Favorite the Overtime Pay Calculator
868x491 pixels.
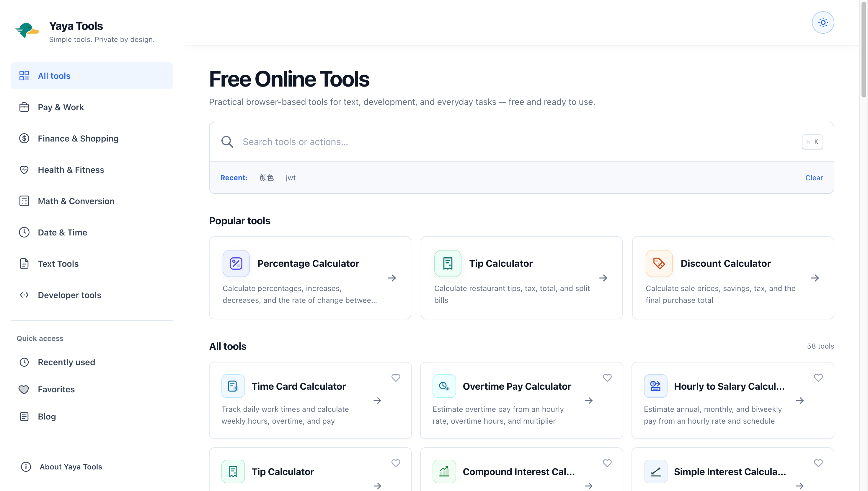point(607,378)
